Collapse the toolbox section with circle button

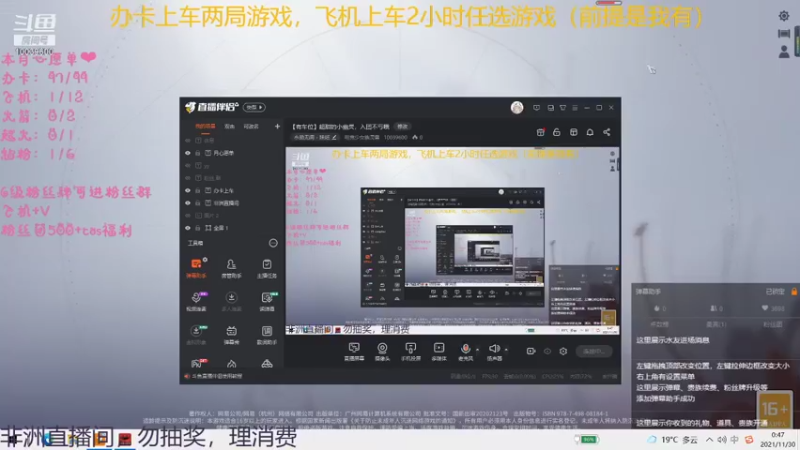coord(273,243)
